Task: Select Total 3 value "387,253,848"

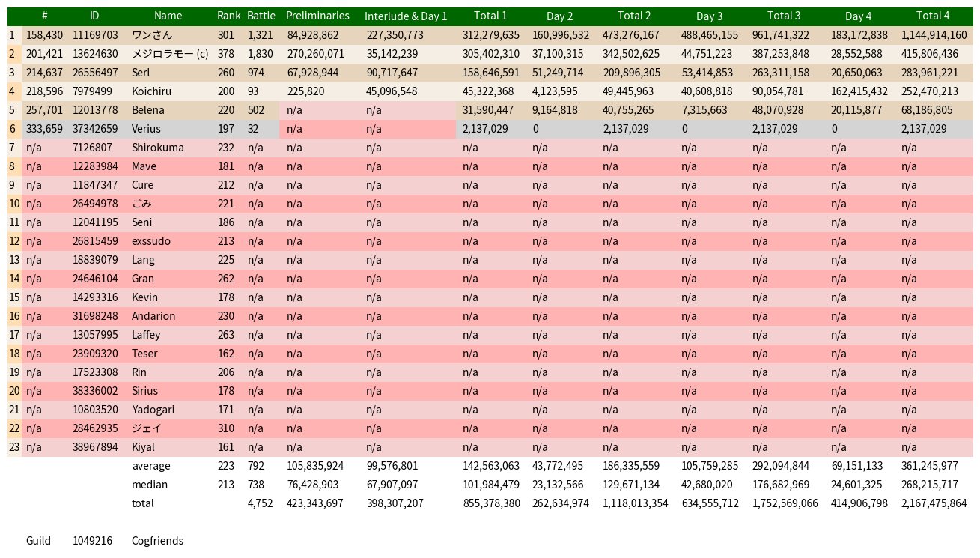Action: (x=781, y=54)
